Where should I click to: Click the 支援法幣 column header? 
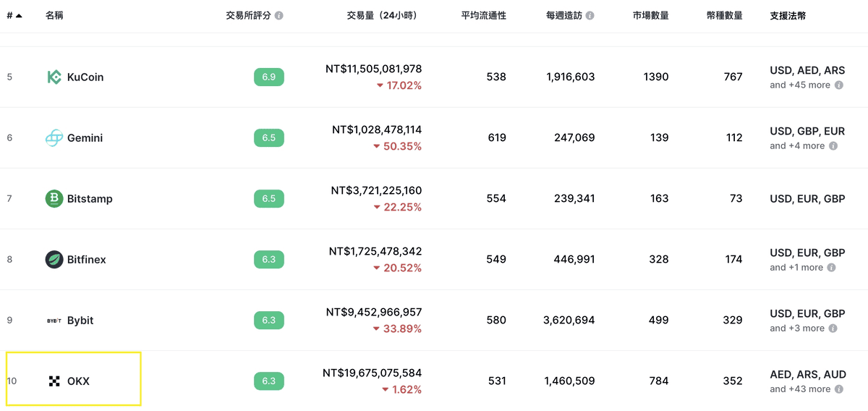point(788,15)
